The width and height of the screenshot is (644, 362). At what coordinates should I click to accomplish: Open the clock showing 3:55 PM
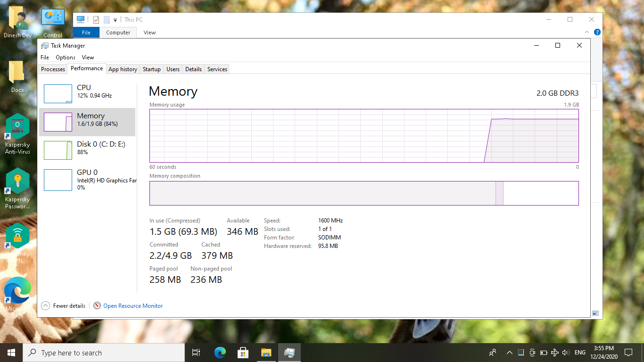[x=604, y=353]
